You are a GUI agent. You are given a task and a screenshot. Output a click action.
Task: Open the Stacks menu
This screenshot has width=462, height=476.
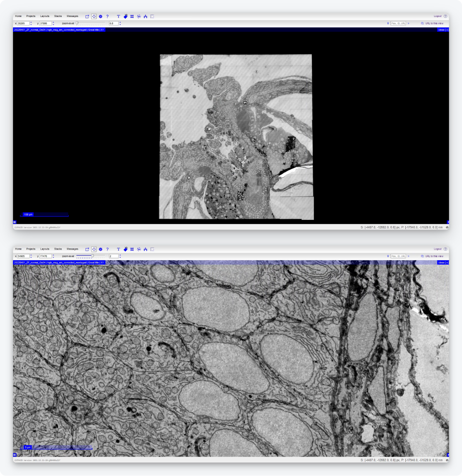(58, 16)
